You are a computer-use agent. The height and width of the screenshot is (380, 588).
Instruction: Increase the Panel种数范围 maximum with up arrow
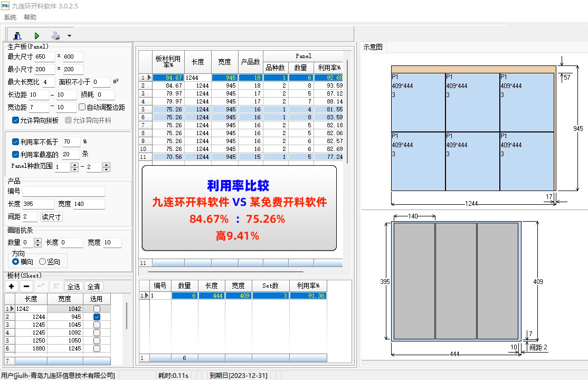point(107,165)
